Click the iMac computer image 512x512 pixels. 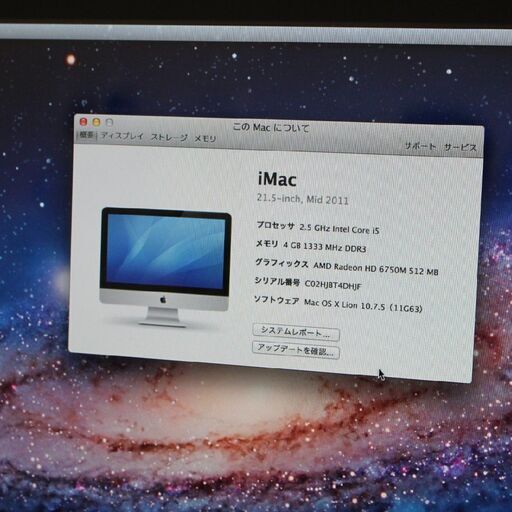[165, 267]
